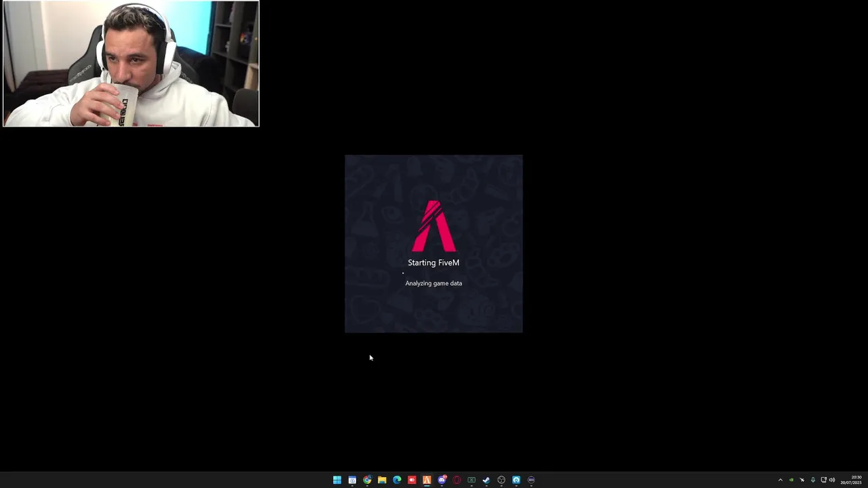868x488 pixels.
Task: Open Opera GX browser from the taskbar
Action: (x=456, y=480)
